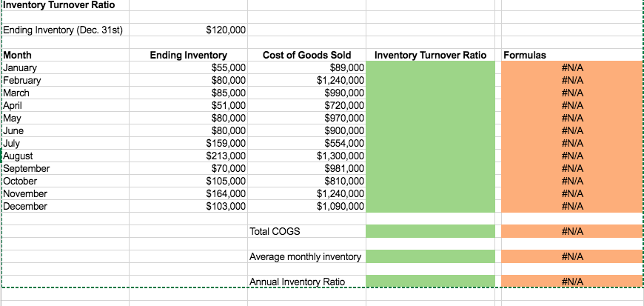Click the Total COGS green result cell

pos(430,231)
